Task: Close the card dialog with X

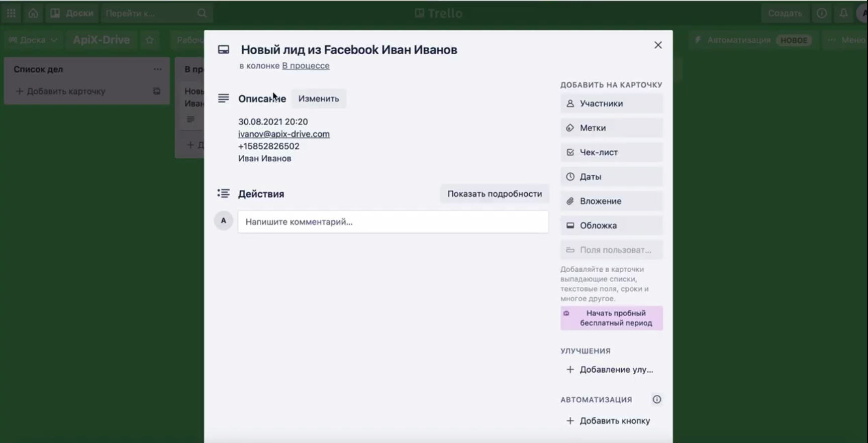Action: (x=658, y=45)
